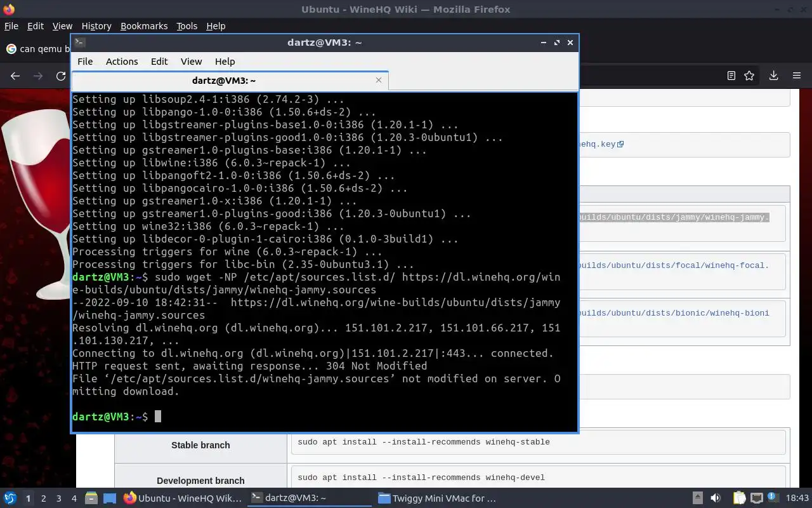812x508 pixels.
Task: Open Firefox's Edit menu
Action: [36, 26]
